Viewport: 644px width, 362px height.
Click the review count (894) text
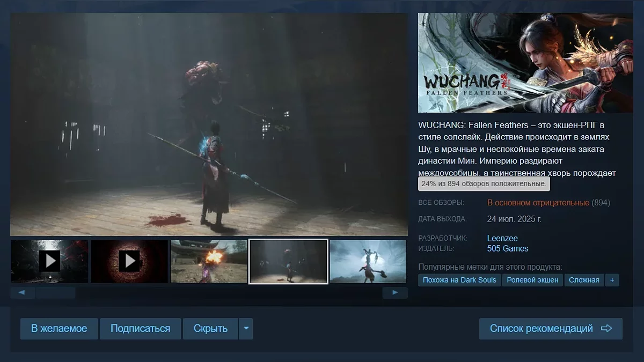[601, 203]
